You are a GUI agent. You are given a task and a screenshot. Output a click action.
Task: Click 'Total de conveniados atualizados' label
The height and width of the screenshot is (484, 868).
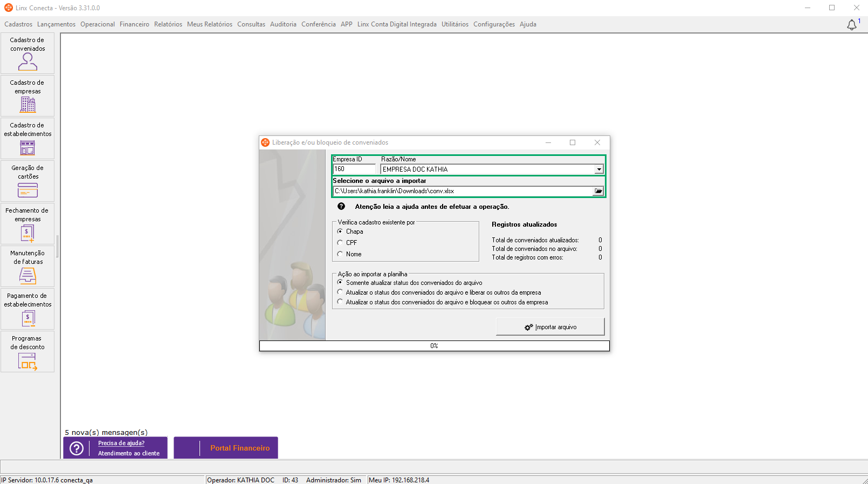tap(535, 240)
